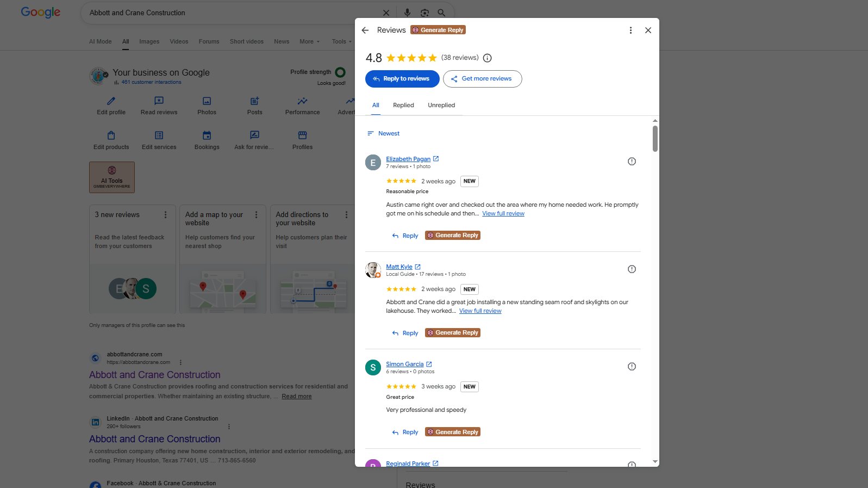The image size is (868, 488).
Task: Open the Profiles shortcut
Action: click(303, 140)
